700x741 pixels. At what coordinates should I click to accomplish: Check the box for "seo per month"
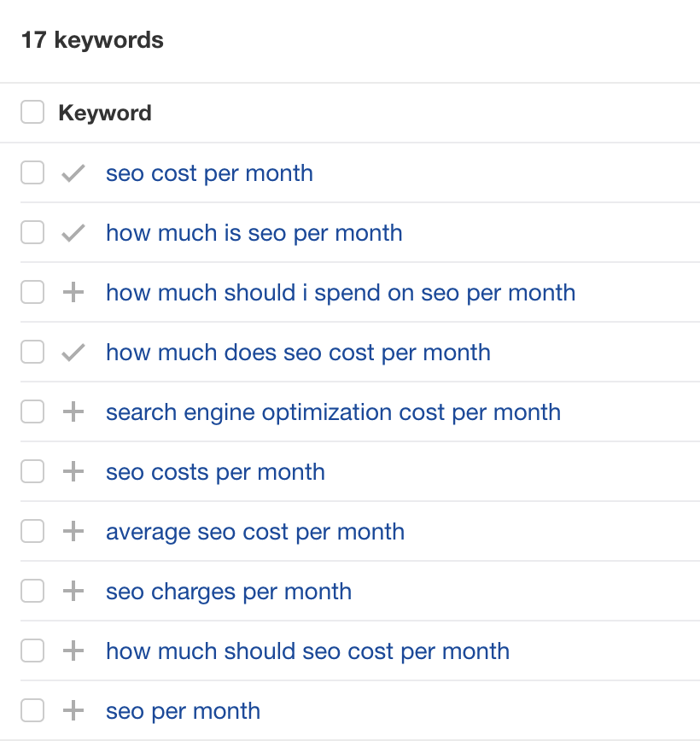32,710
